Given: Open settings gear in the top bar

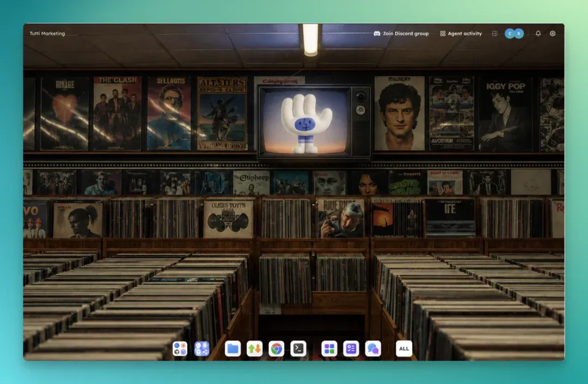Looking at the screenshot, I should pyautogui.click(x=553, y=33).
